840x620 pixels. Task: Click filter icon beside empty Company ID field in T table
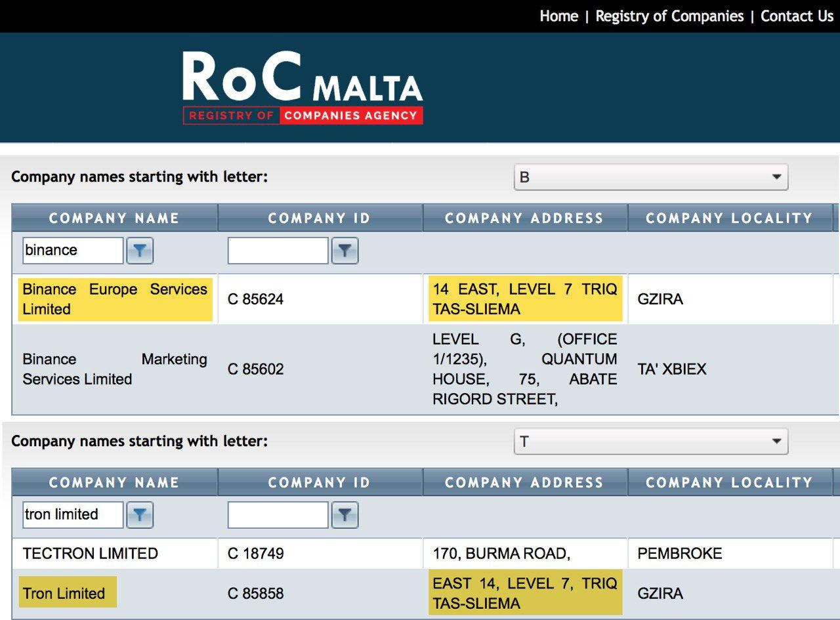click(345, 515)
